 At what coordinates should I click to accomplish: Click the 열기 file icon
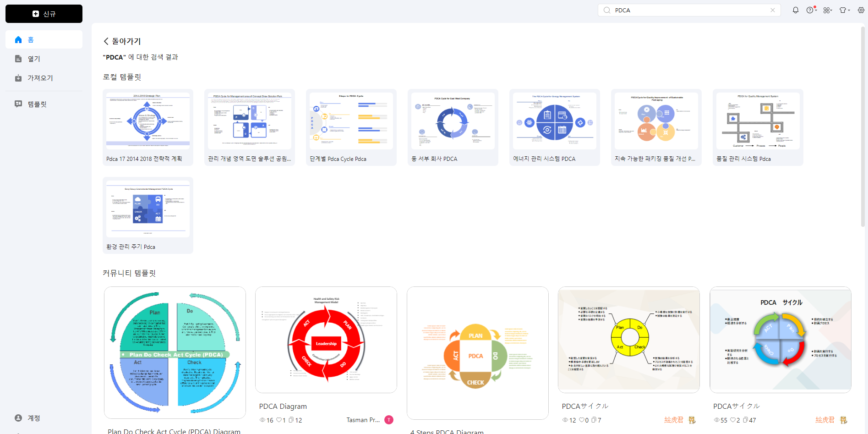[x=18, y=59]
